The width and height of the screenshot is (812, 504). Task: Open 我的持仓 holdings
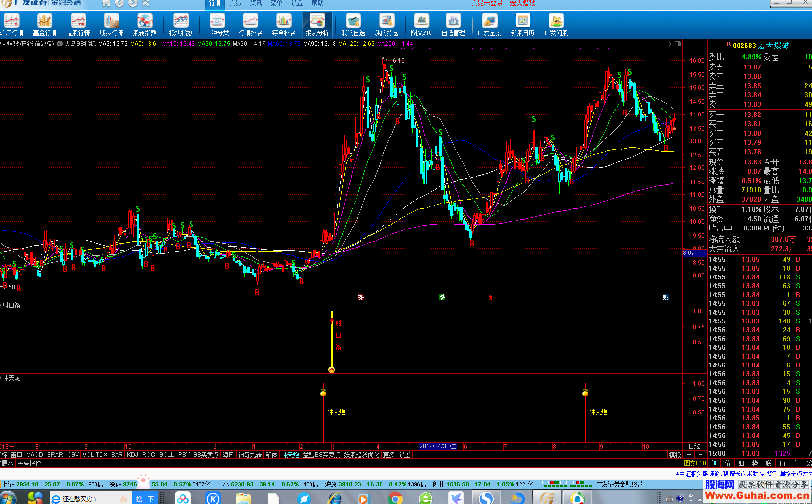386,25
